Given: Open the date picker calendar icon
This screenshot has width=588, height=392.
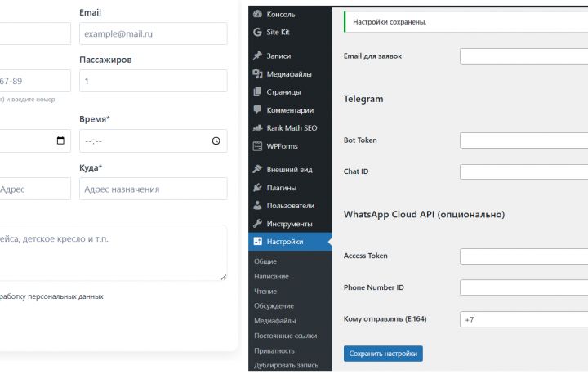Looking at the screenshot, I should 60,140.
